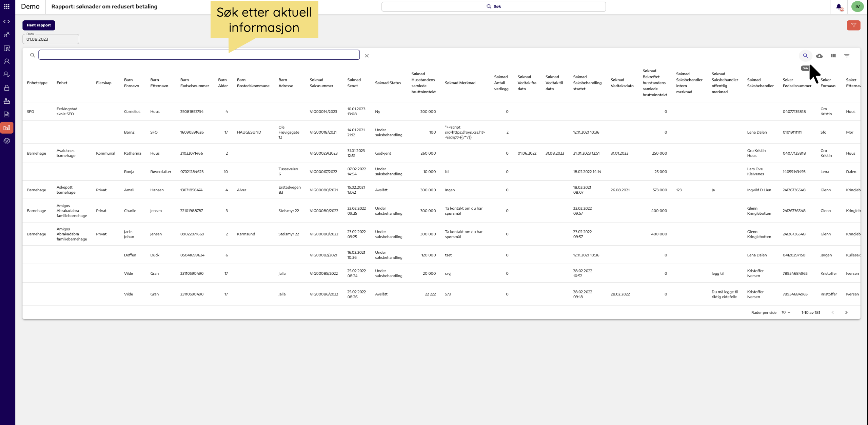Focus the Dato field 01.08.2023
Image resolution: width=868 pixels, height=425 pixels.
point(51,39)
